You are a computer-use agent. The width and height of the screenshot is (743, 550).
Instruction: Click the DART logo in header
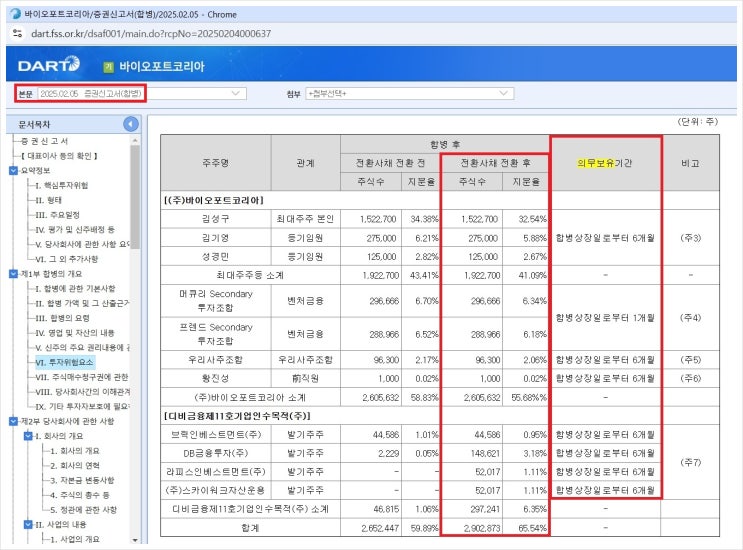(48, 65)
